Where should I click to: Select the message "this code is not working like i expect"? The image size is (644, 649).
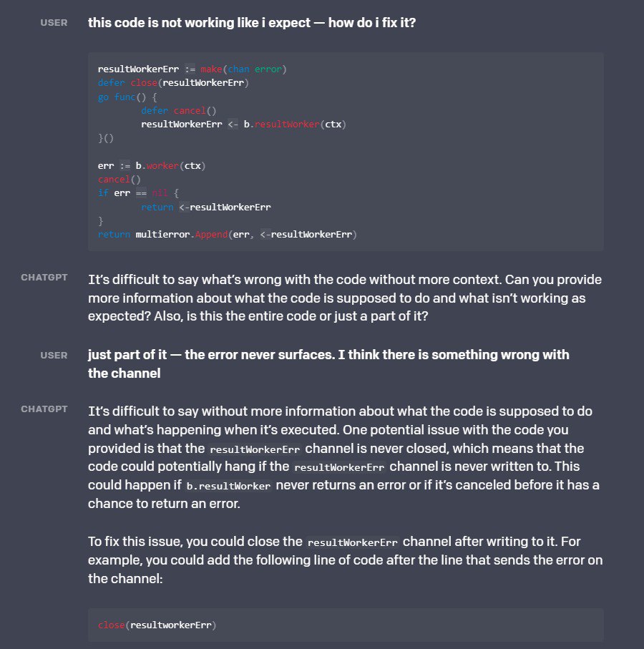[x=251, y=22]
